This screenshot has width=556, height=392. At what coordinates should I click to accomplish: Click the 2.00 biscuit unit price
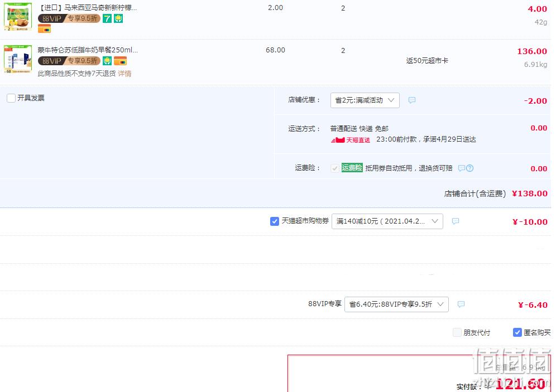[x=276, y=8]
